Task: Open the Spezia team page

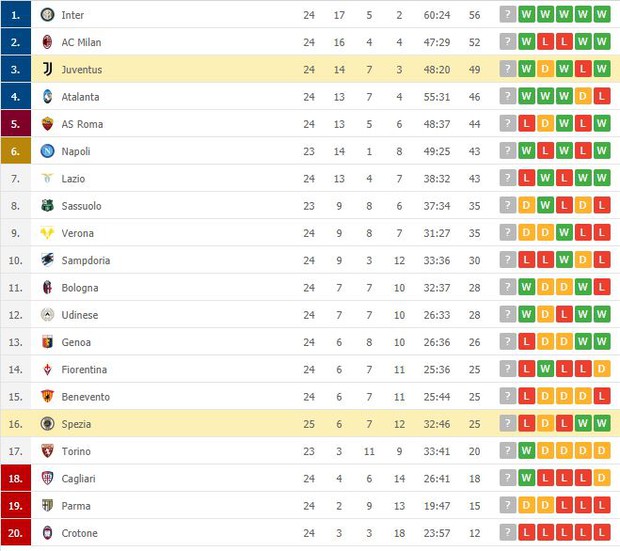Action: click(x=76, y=424)
